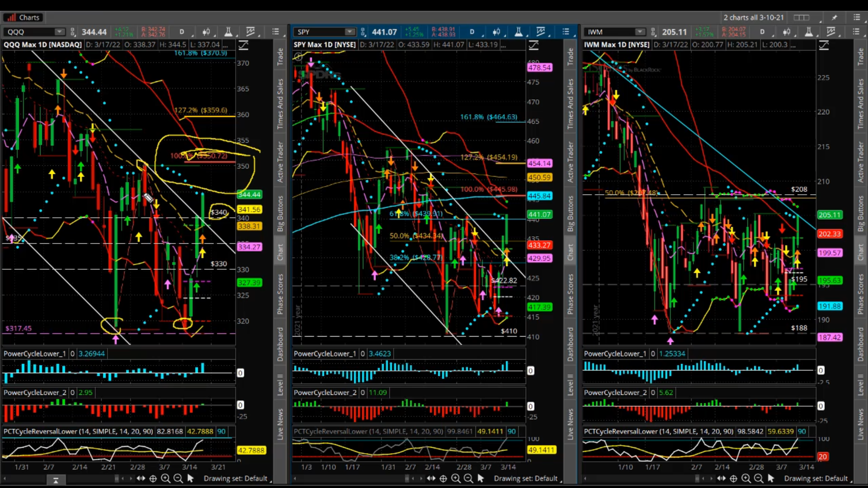Click the symbol link icon beside IWM
Image resolution: width=868 pixels, height=488 pixels.
(653, 32)
